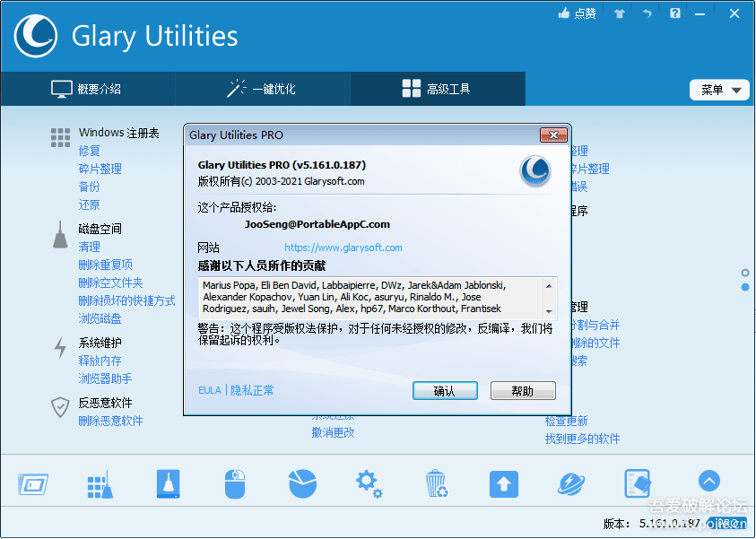
Task: Click the 系统维护 lightning bolt icon
Action: pos(60,347)
